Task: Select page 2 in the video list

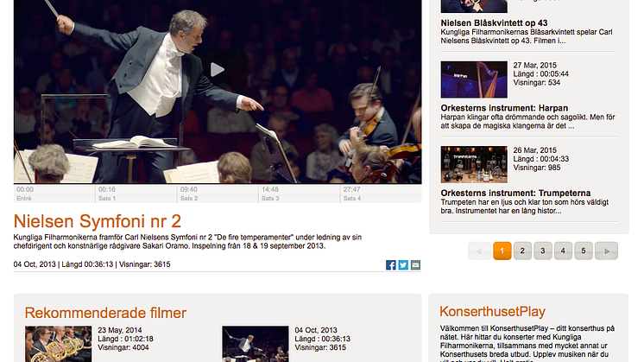Action: point(522,251)
